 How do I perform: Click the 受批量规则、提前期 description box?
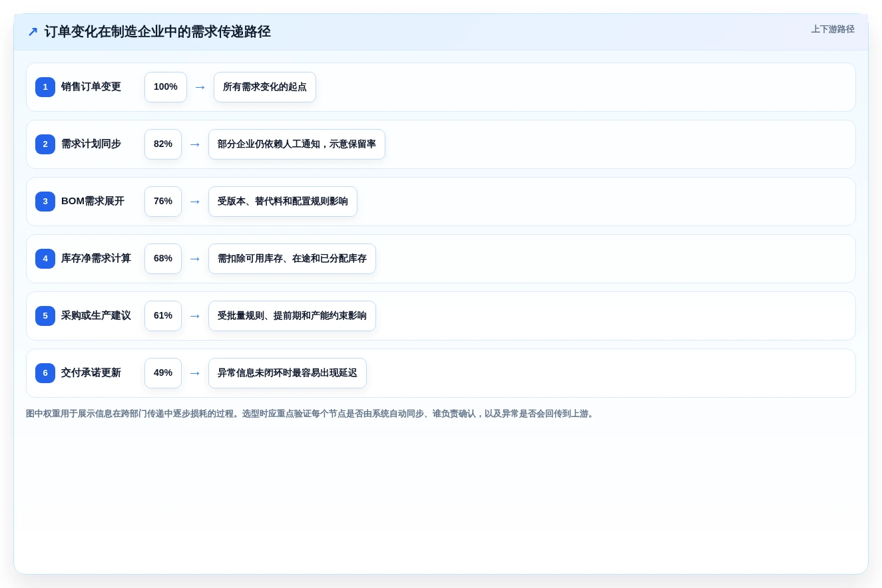[x=292, y=316]
